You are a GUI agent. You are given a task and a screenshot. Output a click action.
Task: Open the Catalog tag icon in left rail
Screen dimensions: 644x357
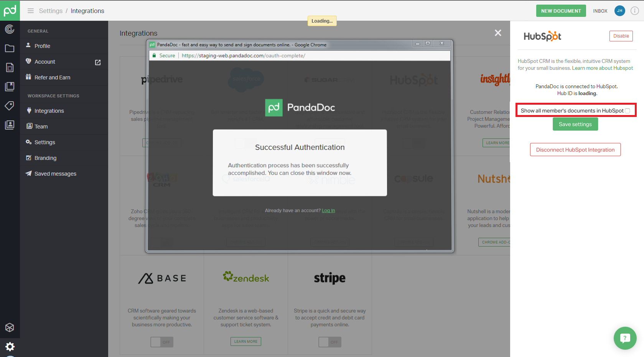[10, 105]
